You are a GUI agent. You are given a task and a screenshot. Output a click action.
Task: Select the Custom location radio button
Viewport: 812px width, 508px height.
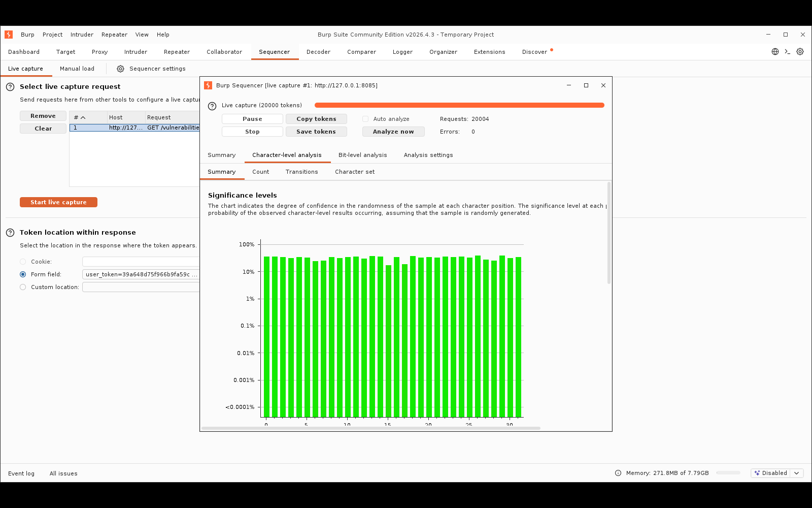tap(23, 287)
